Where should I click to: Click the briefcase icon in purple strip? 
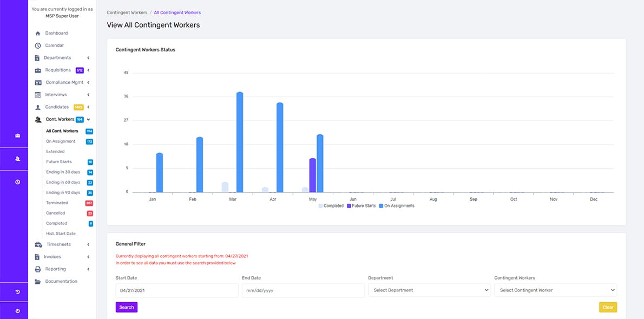pyautogui.click(x=18, y=136)
